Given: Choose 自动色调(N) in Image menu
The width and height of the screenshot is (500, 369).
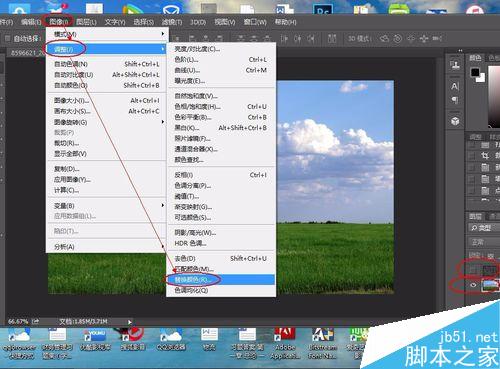Looking at the screenshot, I should [x=107, y=64].
